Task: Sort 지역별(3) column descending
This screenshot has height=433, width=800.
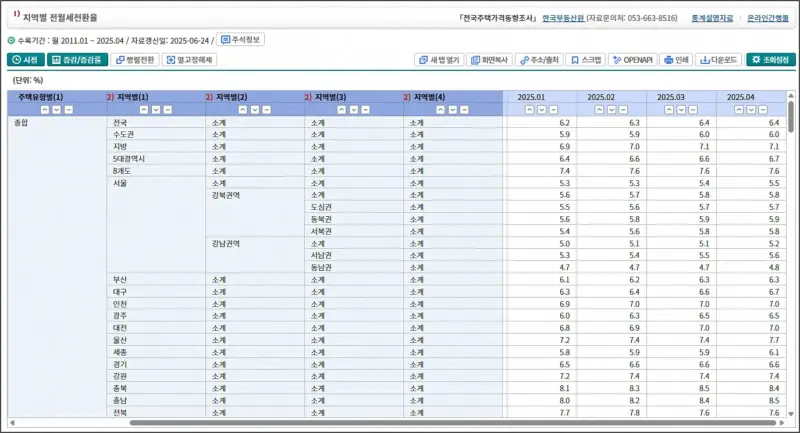Action: [x=354, y=110]
